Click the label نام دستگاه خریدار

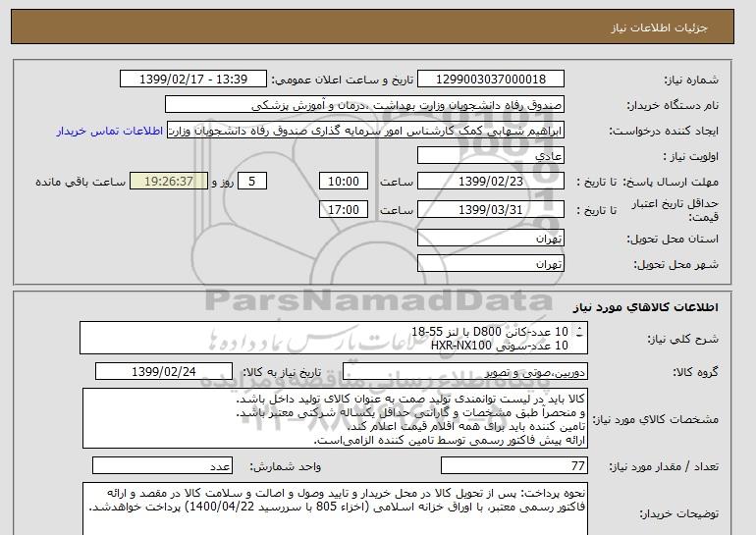[673, 106]
